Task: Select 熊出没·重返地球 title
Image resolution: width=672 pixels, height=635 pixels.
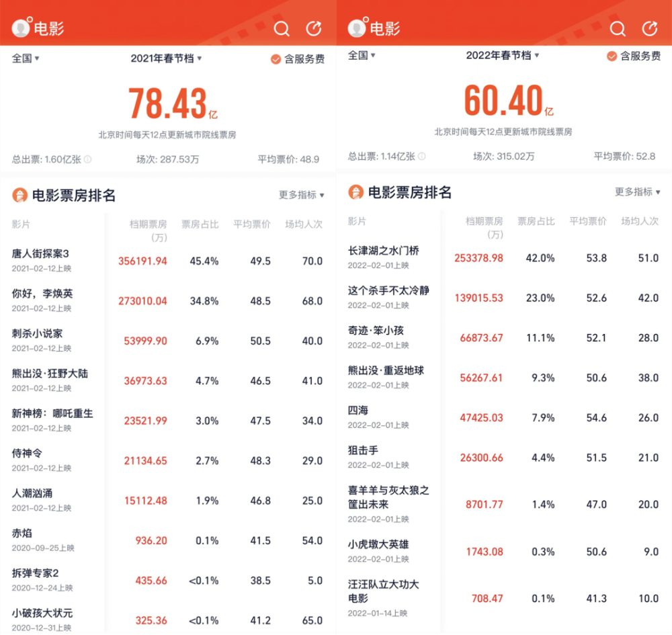Action: coord(386,371)
